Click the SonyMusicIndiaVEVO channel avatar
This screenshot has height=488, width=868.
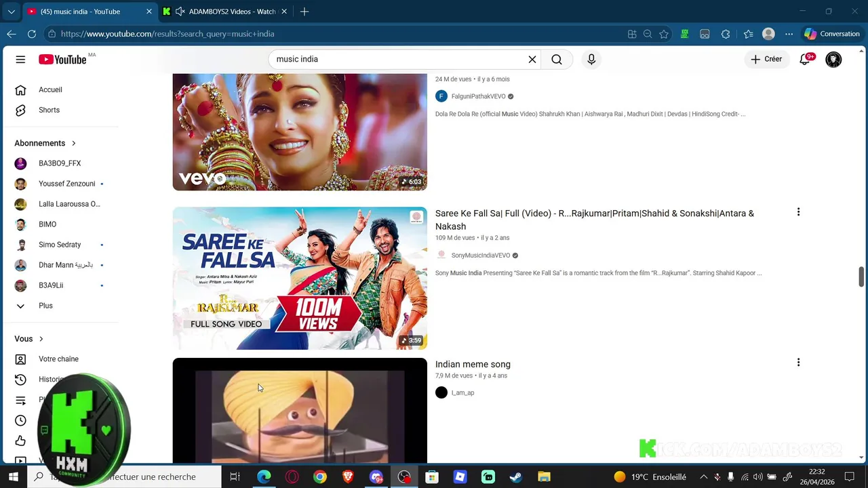(x=441, y=256)
